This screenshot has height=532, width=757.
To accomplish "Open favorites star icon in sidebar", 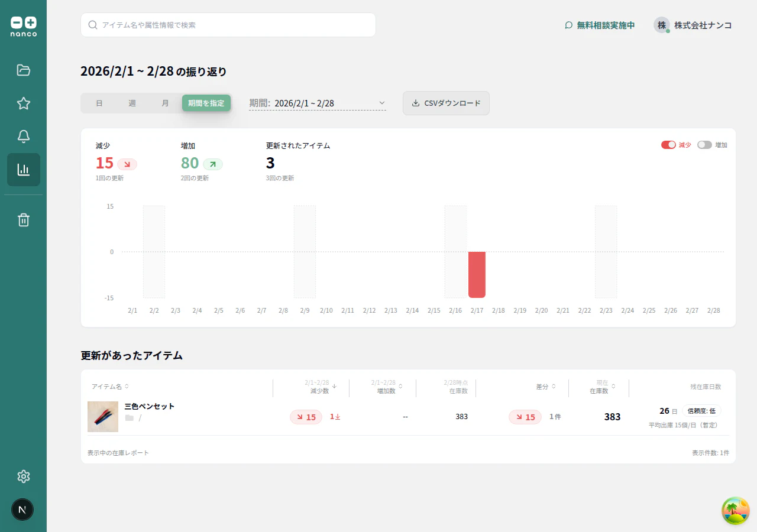I will 24,103.
